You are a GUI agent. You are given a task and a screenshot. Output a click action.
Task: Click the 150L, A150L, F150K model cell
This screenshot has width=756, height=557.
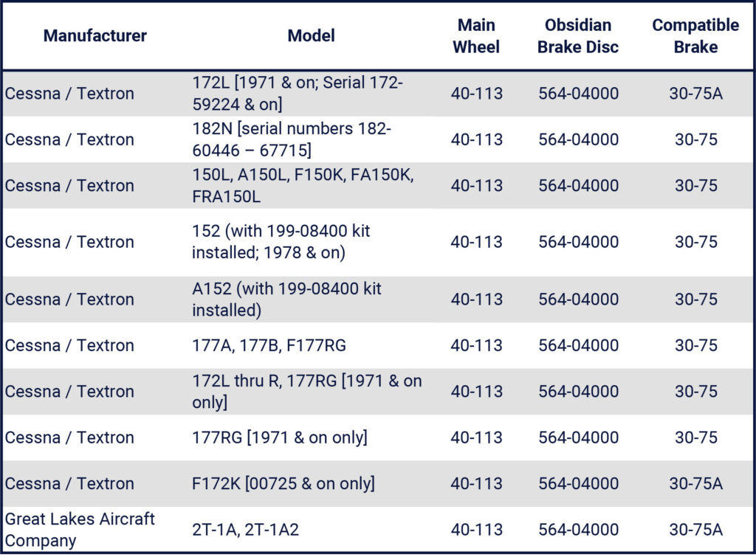(303, 185)
